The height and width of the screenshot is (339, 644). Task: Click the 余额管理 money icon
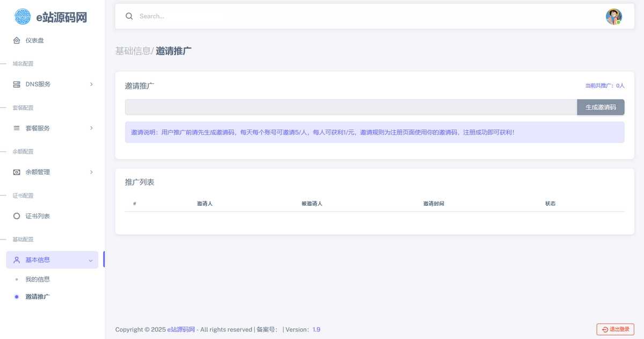[17, 172]
